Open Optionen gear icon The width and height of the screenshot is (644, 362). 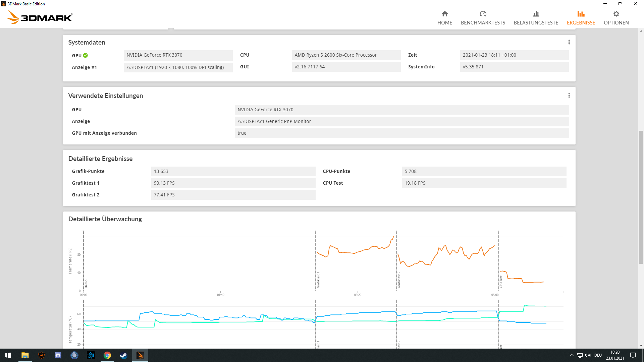pyautogui.click(x=616, y=14)
